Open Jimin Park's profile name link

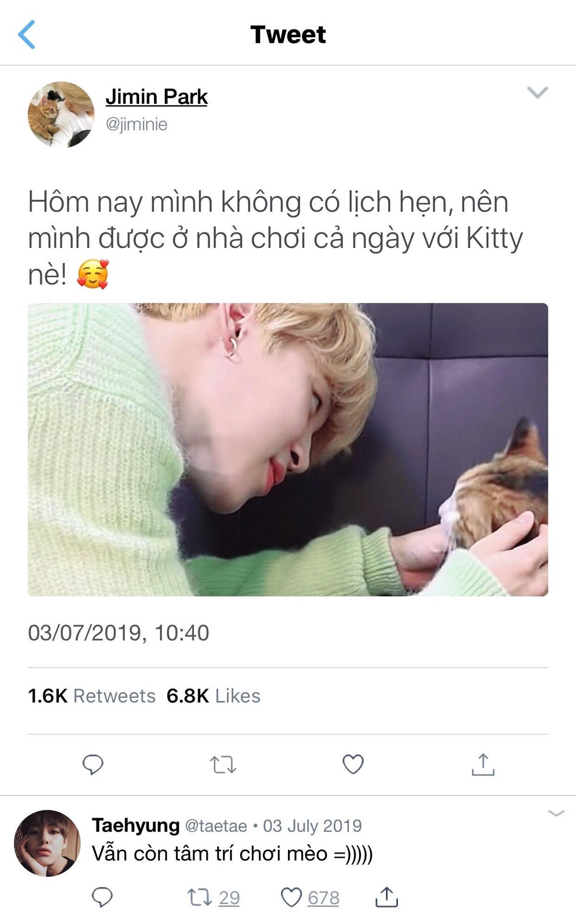[x=157, y=97]
